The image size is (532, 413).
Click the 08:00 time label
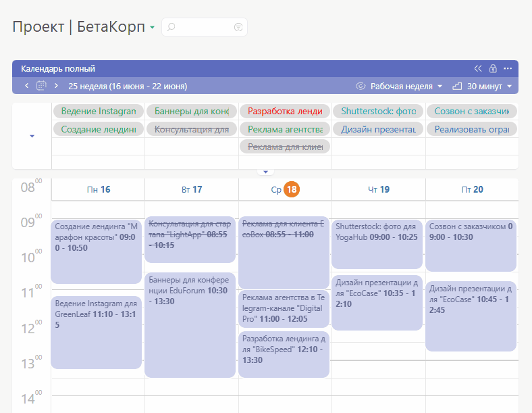[x=32, y=186]
